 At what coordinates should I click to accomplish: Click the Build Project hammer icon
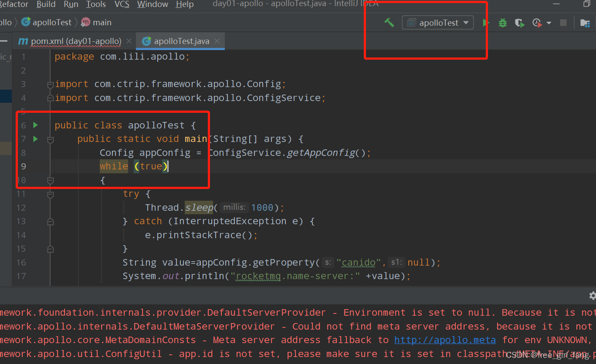click(x=389, y=23)
